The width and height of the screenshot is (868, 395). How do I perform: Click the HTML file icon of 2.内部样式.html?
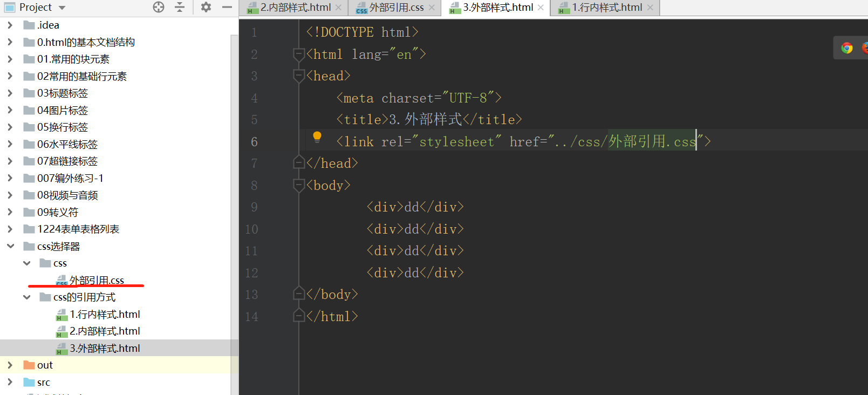pyautogui.click(x=61, y=331)
